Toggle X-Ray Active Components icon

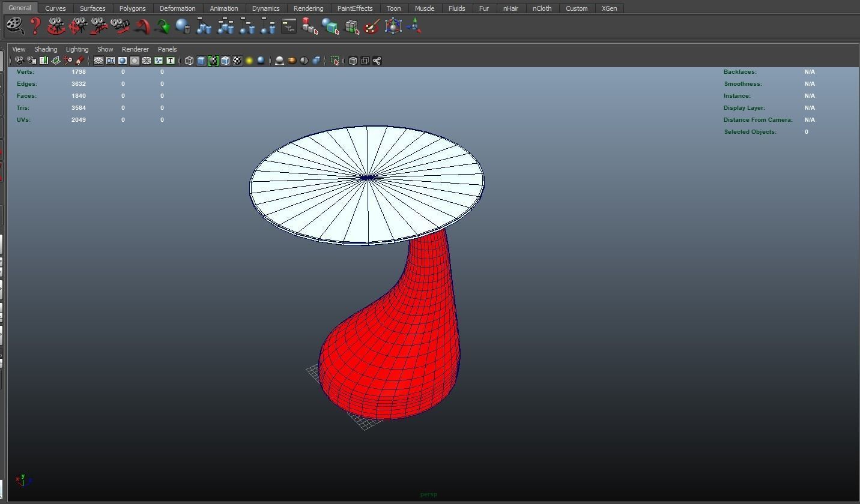[365, 61]
